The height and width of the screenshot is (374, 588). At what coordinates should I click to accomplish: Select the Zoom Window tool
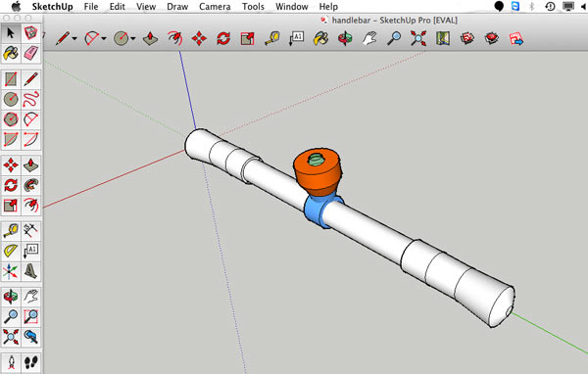tap(30, 316)
